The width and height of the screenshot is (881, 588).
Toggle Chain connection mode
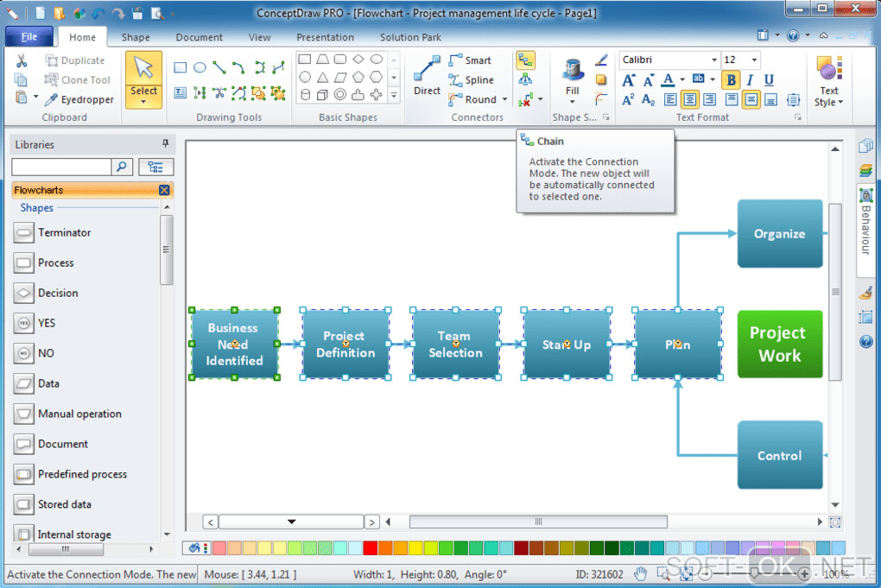(525, 60)
